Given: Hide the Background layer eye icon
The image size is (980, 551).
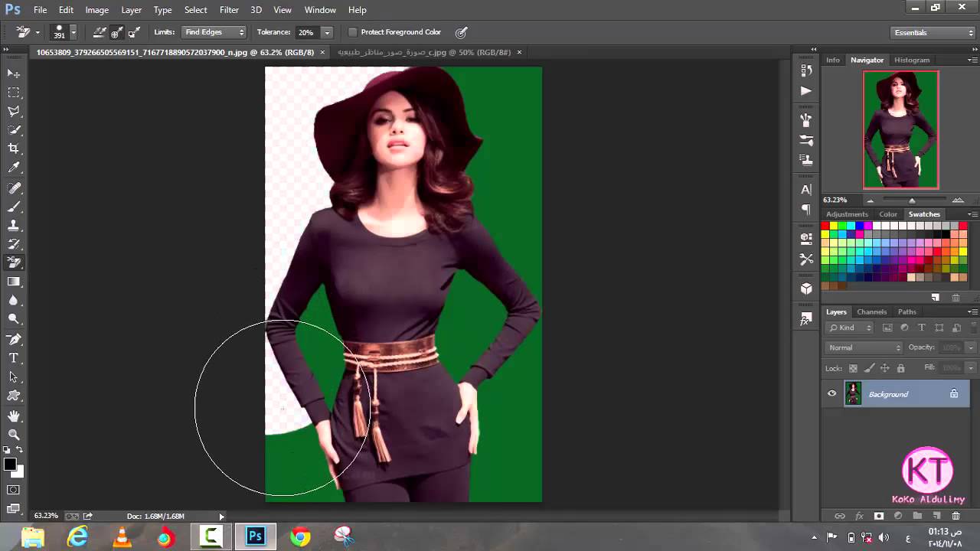Looking at the screenshot, I should click(831, 394).
